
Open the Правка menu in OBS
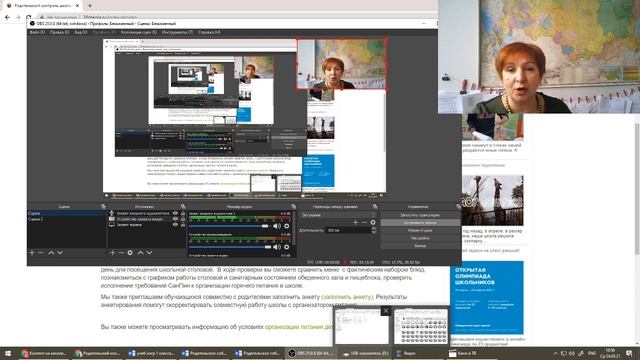tap(59, 32)
